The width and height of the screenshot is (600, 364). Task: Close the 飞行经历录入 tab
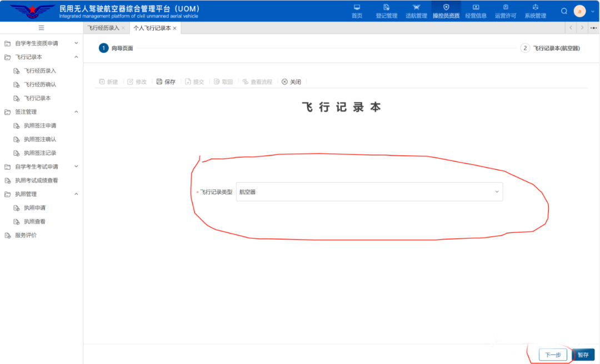[x=123, y=28]
